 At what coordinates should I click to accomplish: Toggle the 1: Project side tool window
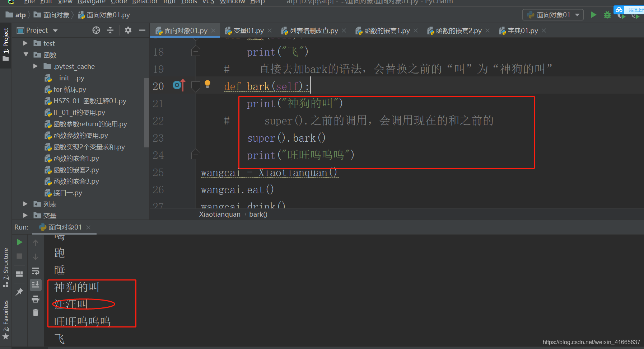[x=6, y=44]
